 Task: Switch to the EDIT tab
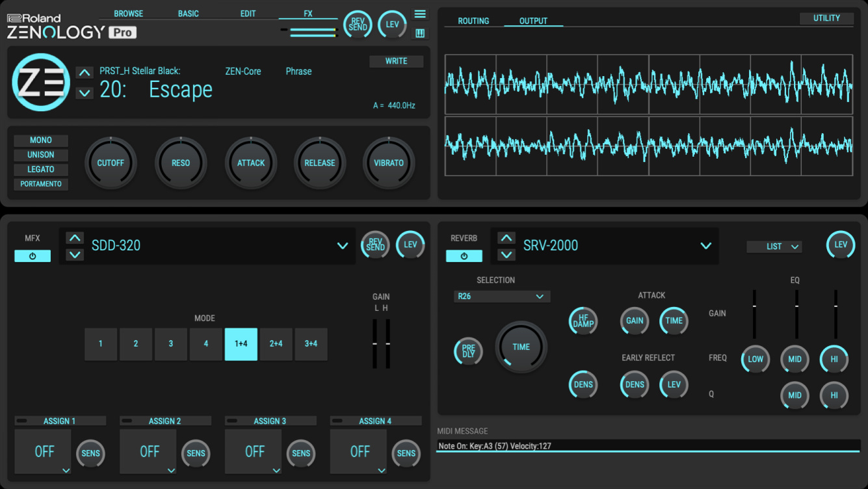(x=248, y=14)
